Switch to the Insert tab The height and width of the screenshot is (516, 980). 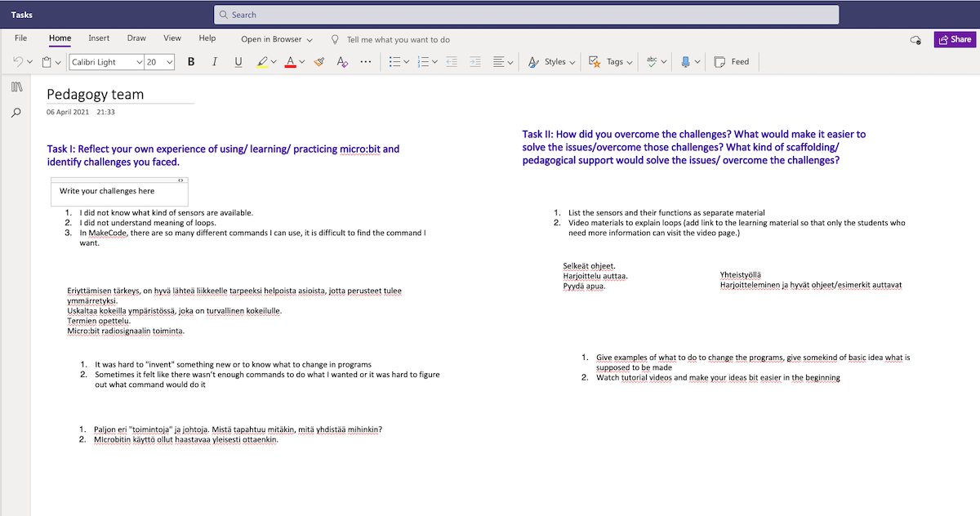pyautogui.click(x=99, y=38)
